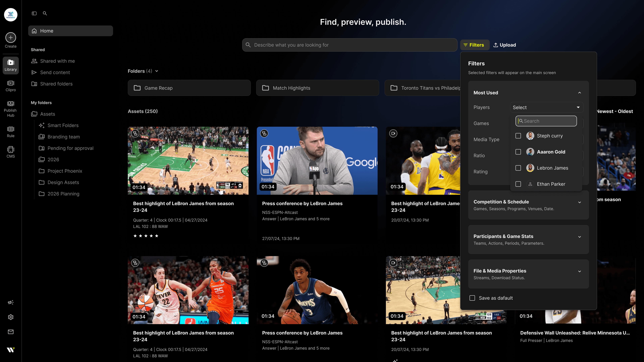
Task: Select Home in the navigation menu
Action: pos(70,31)
